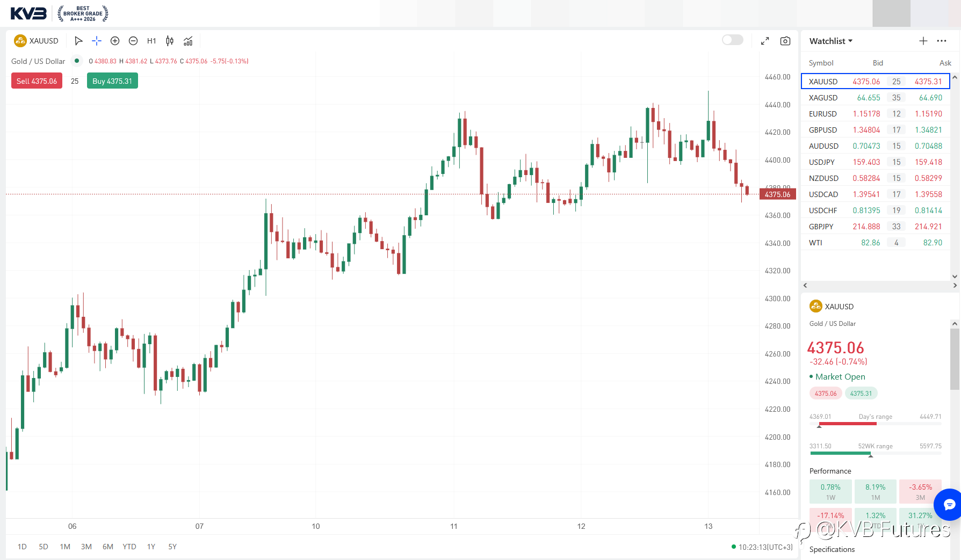Screen dimensions: 961x560
Task: Take a chart snapshot with camera icon
Action: [785, 41]
